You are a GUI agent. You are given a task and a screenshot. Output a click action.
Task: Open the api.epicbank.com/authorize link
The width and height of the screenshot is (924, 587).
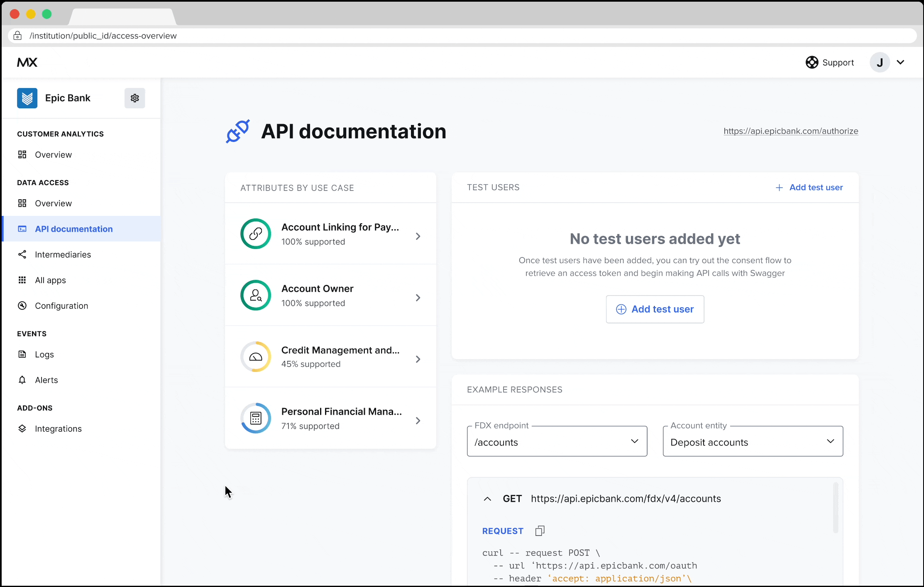pos(790,131)
